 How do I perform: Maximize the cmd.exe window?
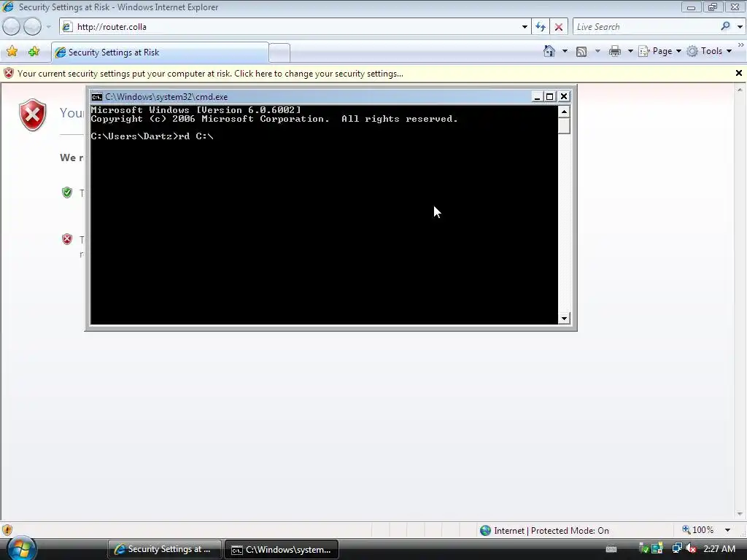(550, 97)
